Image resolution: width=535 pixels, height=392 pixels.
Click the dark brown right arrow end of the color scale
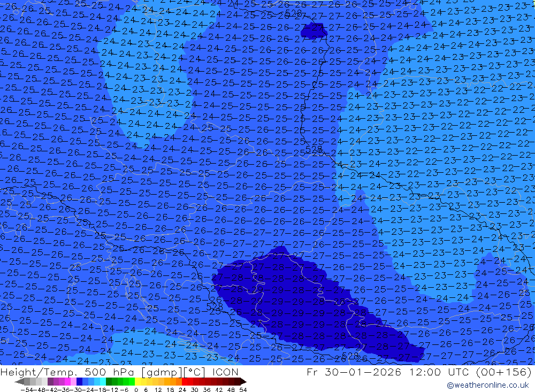tap(243, 381)
